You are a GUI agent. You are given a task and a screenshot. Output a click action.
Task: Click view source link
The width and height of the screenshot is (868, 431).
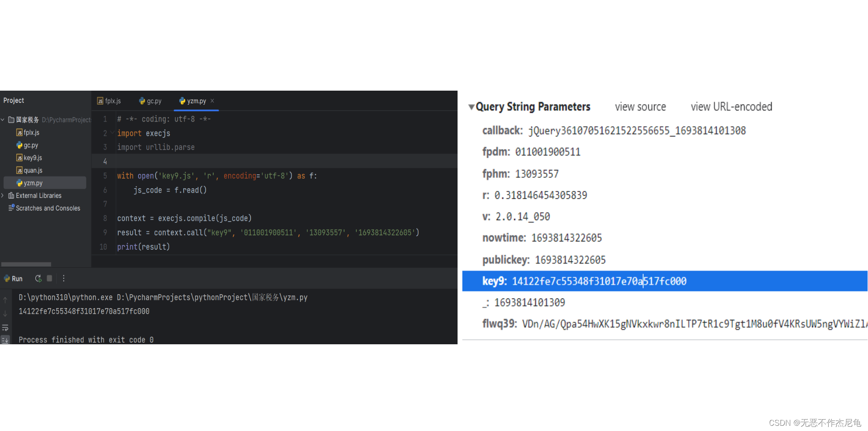pyautogui.click(x=640, y=107)
